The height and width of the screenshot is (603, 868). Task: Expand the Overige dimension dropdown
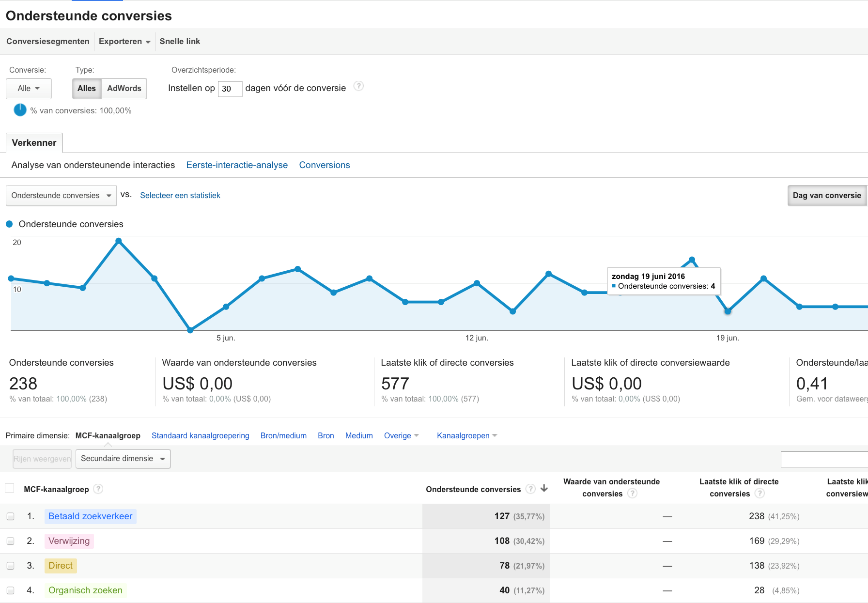coord(401,435)
